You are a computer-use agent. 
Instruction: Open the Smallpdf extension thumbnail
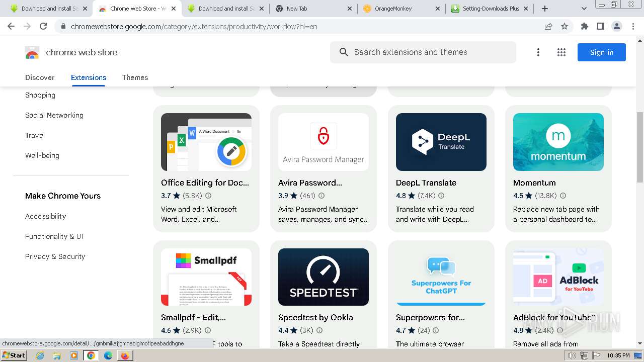pos(206,277)
